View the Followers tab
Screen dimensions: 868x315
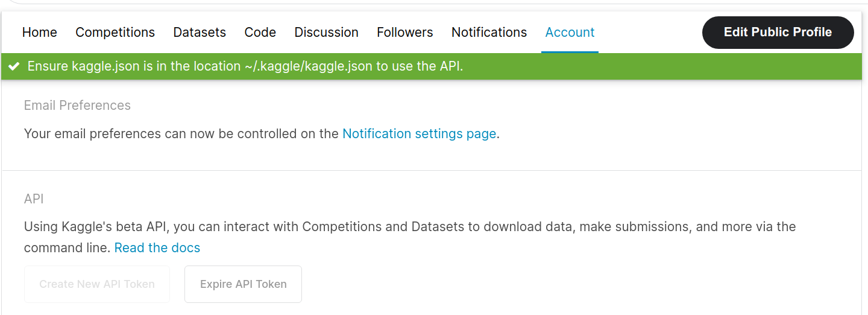(x=405, y=33)
